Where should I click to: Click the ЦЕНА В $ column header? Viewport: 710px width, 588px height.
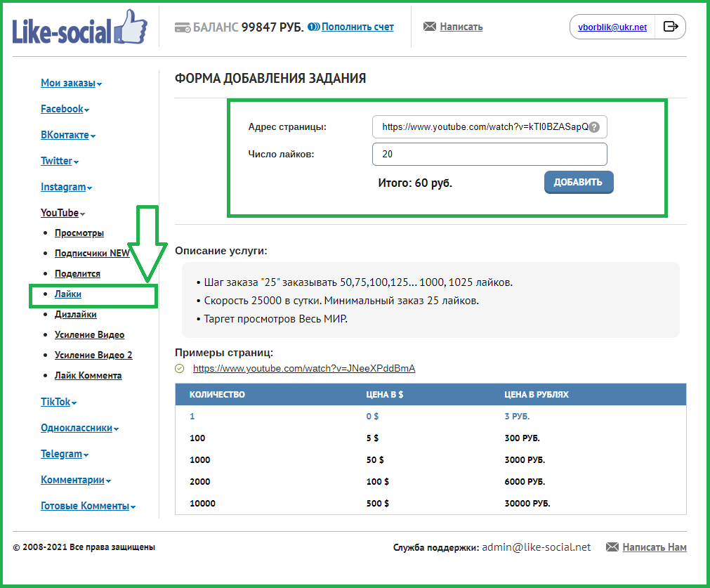point(384,395)
